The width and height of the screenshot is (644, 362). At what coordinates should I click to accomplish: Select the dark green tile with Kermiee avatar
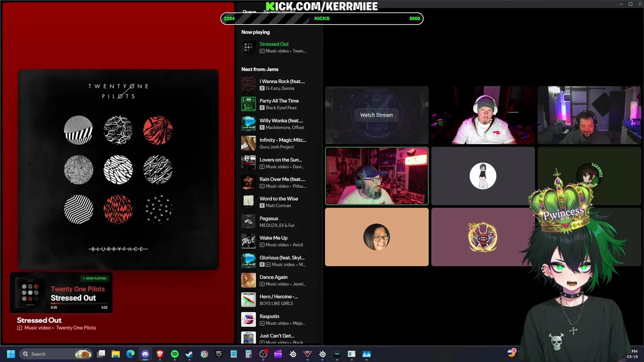click(x=589, y=176)
